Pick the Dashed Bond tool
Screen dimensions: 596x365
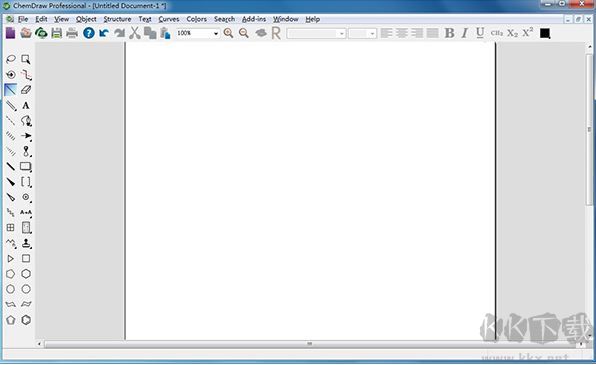[x=11, y=121]
